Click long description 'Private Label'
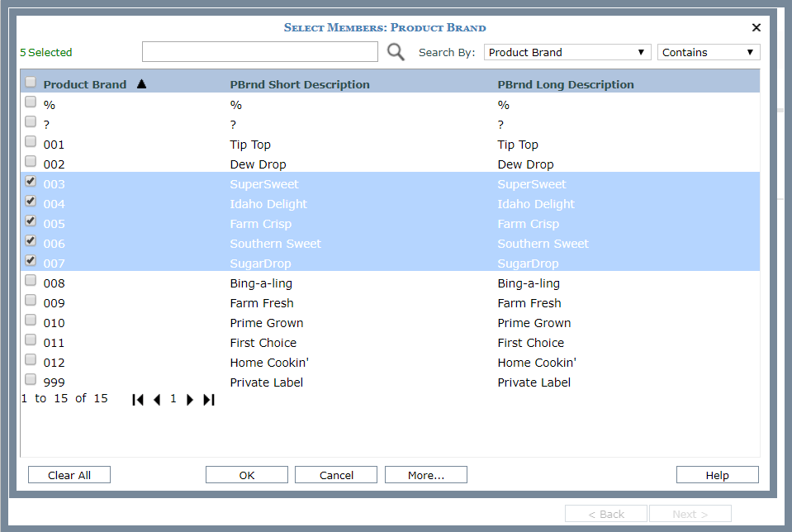This screenshot has width=792, height=532. pos(534,382)
